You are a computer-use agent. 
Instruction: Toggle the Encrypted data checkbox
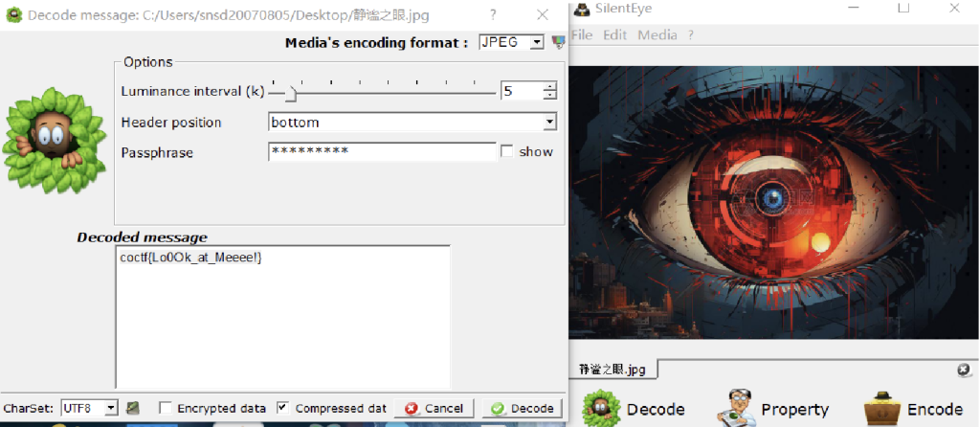pyautogui.click(x=166, y=408)
